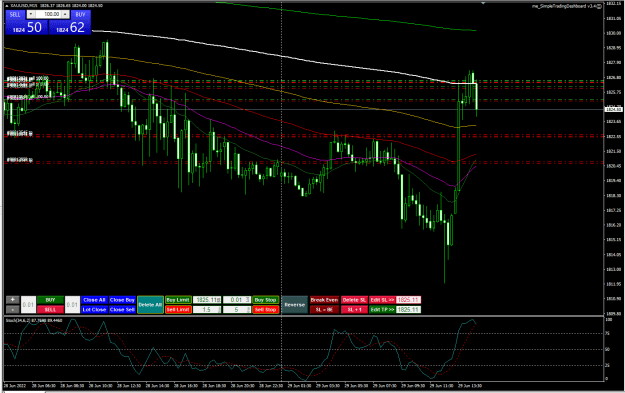Click the green BUY dashboard button

50,300
